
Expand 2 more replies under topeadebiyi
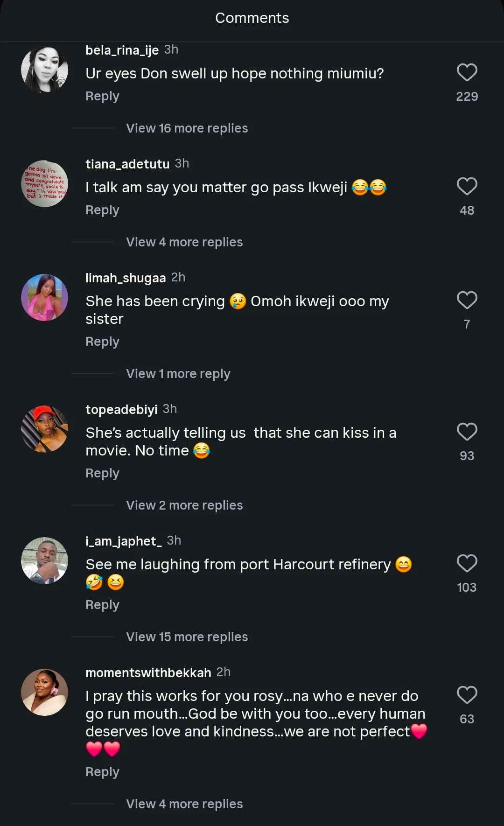(184, 505)
